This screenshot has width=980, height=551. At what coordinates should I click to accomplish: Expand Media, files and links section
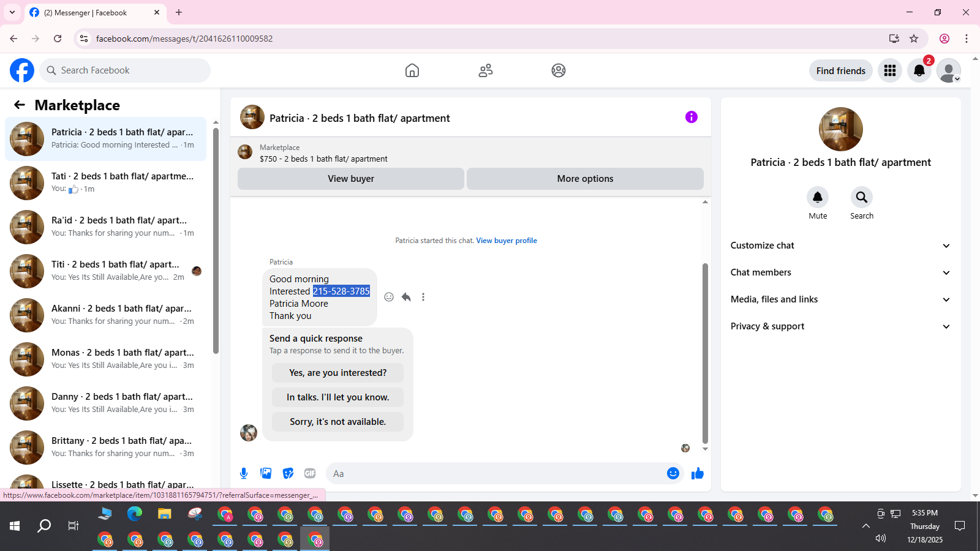pyautogui.click(x=841, y=299)
